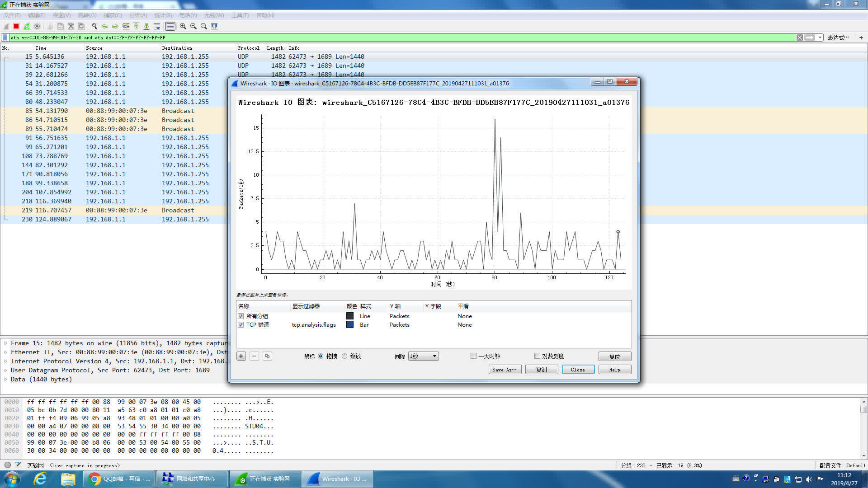Open the 统计(S) menu
This screenshot has height=488, width=868.
pos(163,15)
